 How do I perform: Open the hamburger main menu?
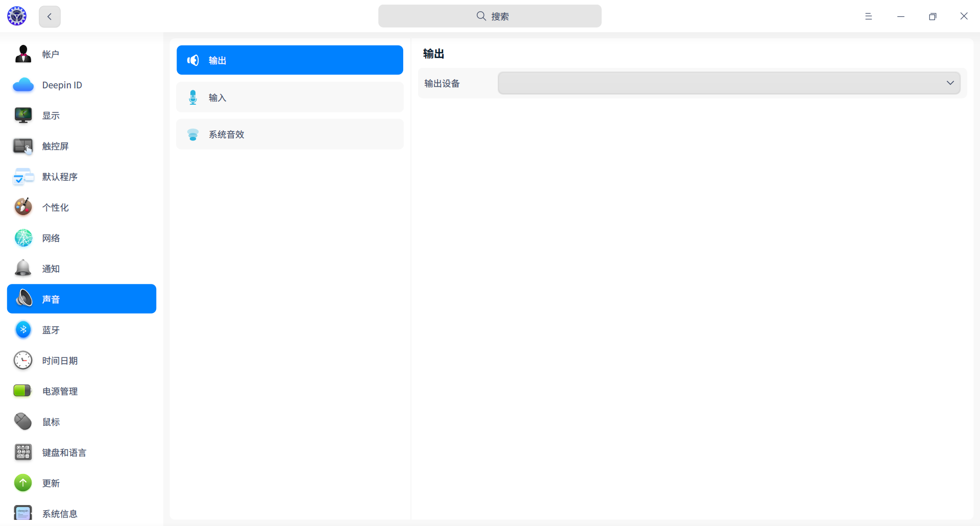pyautogui.click(x=868, y=16)
